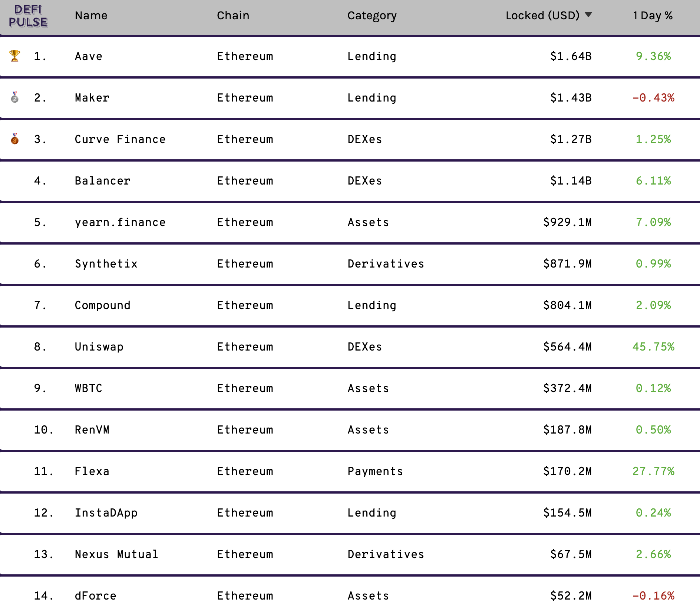Open the Compound listing

pos(103,305)
